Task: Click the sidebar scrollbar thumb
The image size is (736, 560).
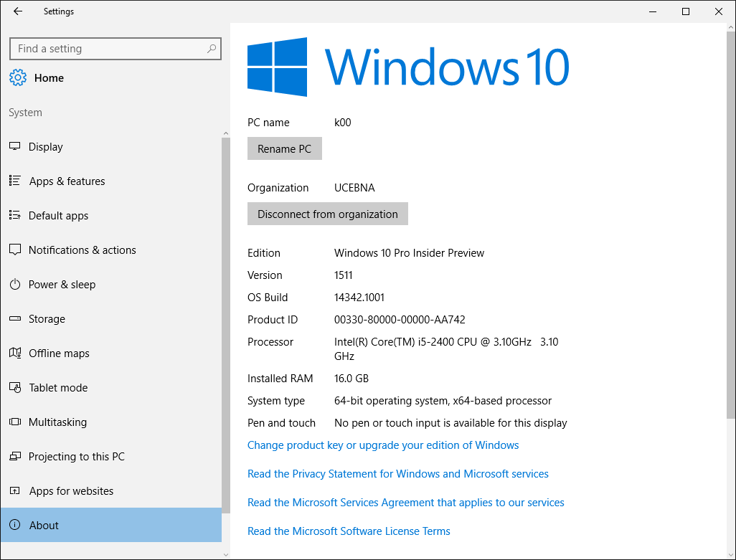Action: (x=226, y=326)
